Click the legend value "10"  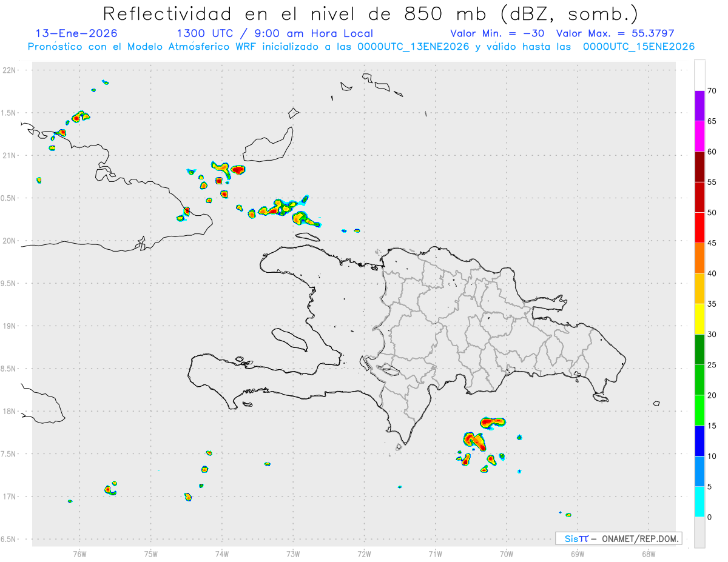coord(712,456)
